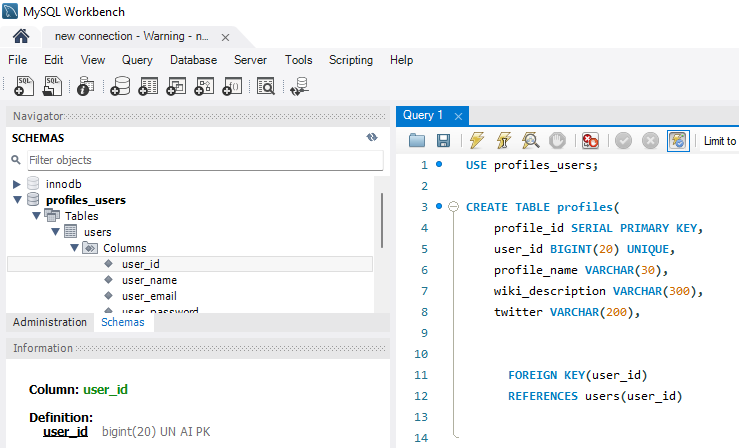Image resolution: width=739 pixels, height=448 pixels.
Task: Click the statement marker dot on line 1
Action: (x=439, y=164)
